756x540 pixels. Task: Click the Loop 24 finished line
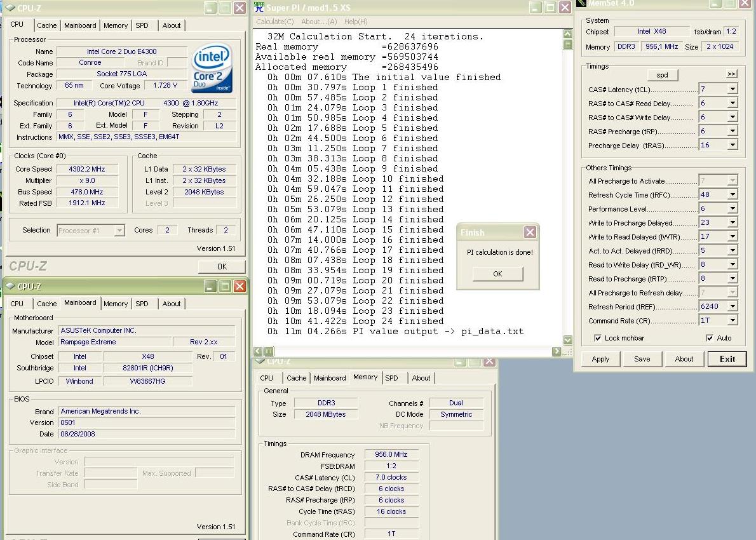[x=356, y=321]
